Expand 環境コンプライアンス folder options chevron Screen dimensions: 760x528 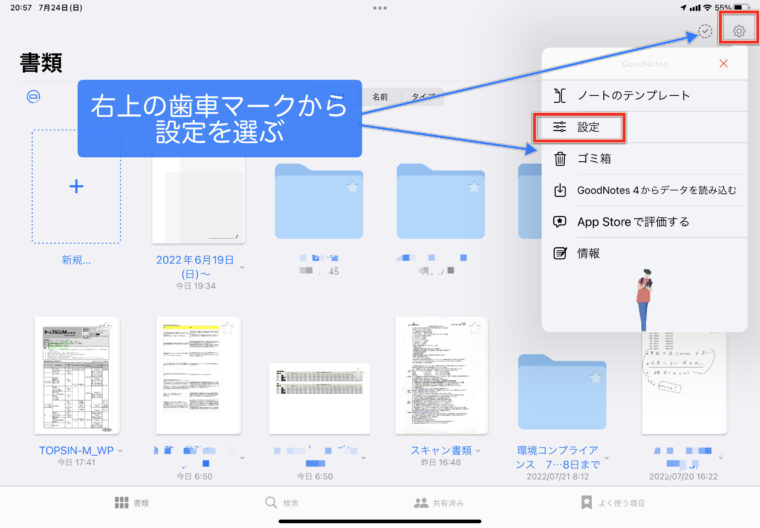coord(606,458)
